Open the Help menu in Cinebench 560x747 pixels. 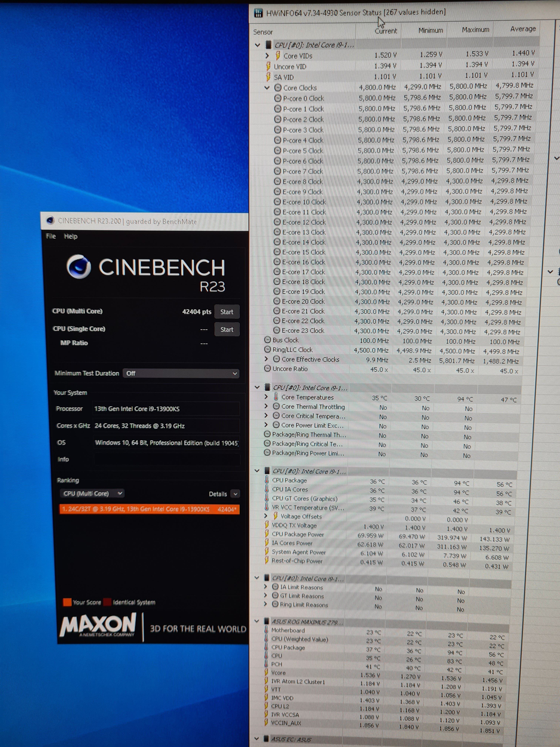[71, 236]
